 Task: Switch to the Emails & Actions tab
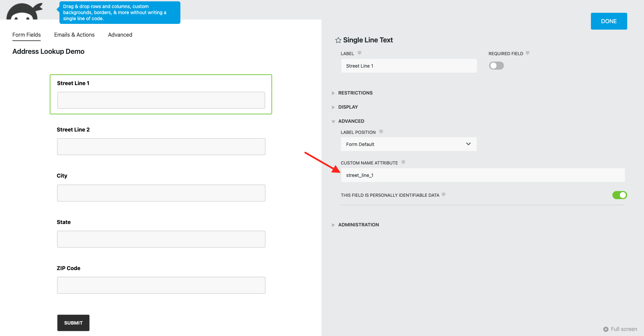[74, 35]
